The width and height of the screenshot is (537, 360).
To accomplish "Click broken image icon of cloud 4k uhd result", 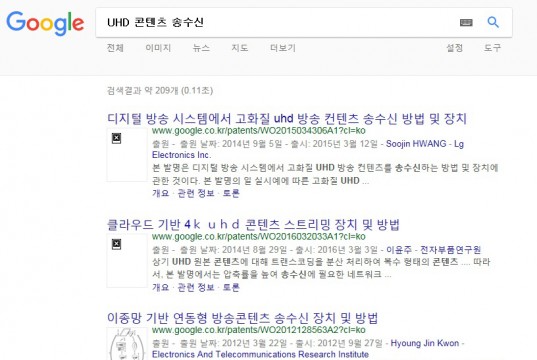I will [x=116, y=244].
